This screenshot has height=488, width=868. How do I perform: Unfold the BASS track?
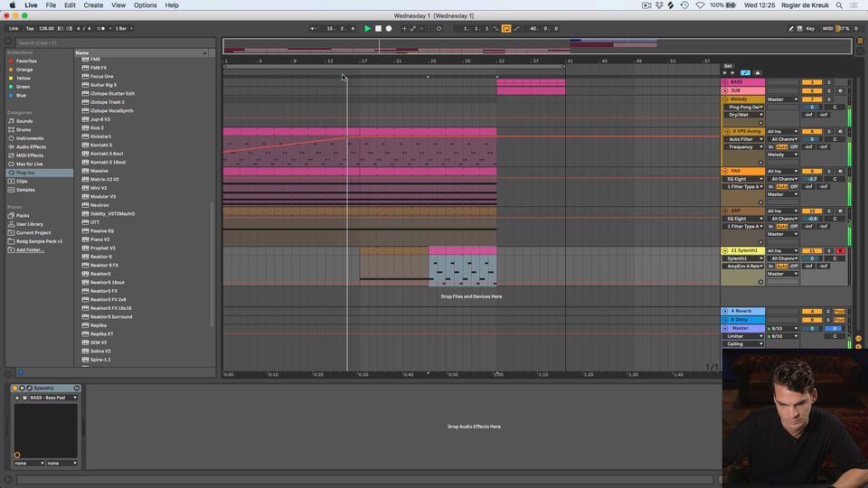tap(725, 82)
